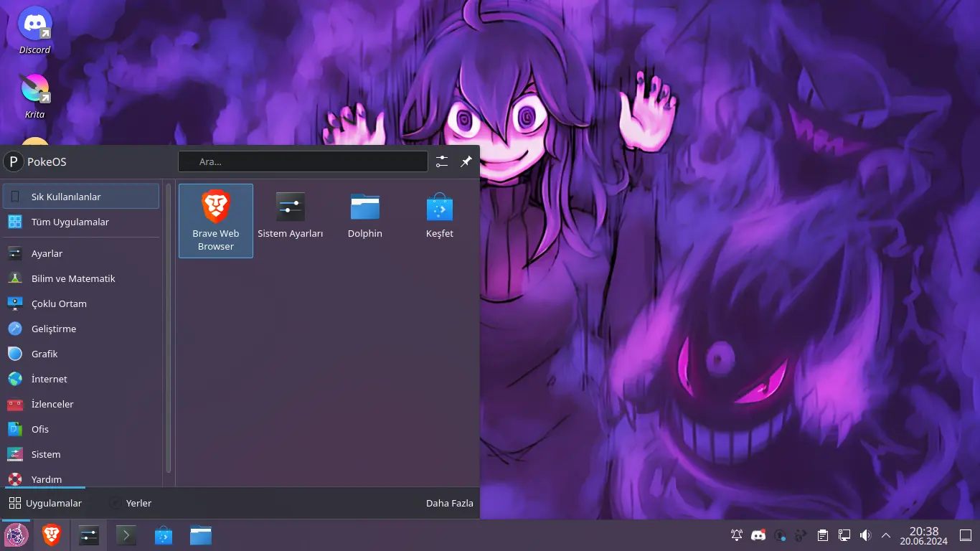Screen dimensions: 980x551
Task: Open the Konsole terminal from the taskbar
Action: pos(126,535)
